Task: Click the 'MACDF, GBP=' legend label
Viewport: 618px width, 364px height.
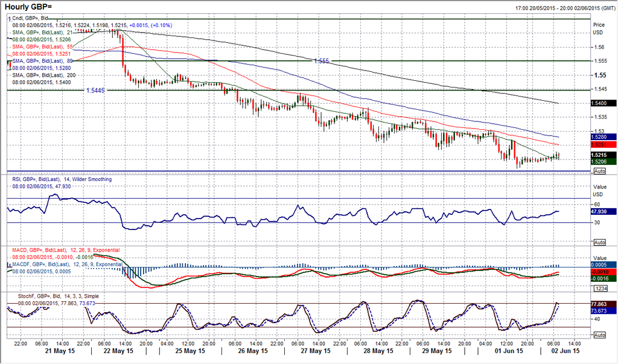Action: click(x=68, y=264)
